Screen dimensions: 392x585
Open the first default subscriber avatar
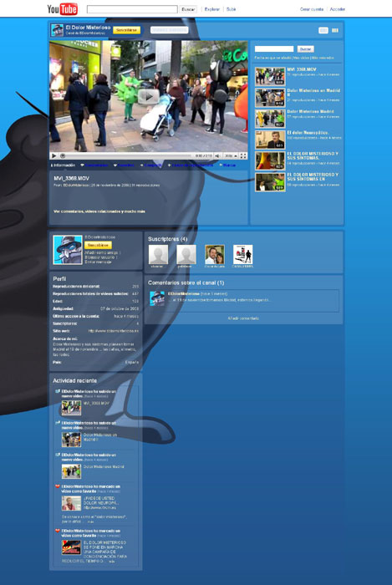[x=158, y=254]
